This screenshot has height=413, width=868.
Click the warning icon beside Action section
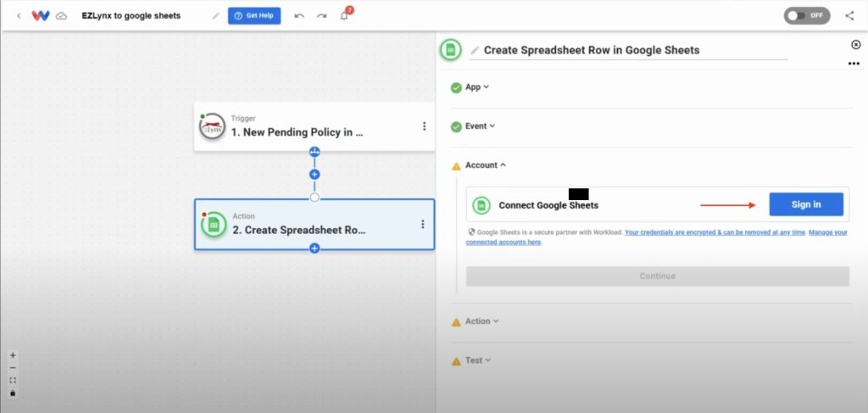click(456, 322)
